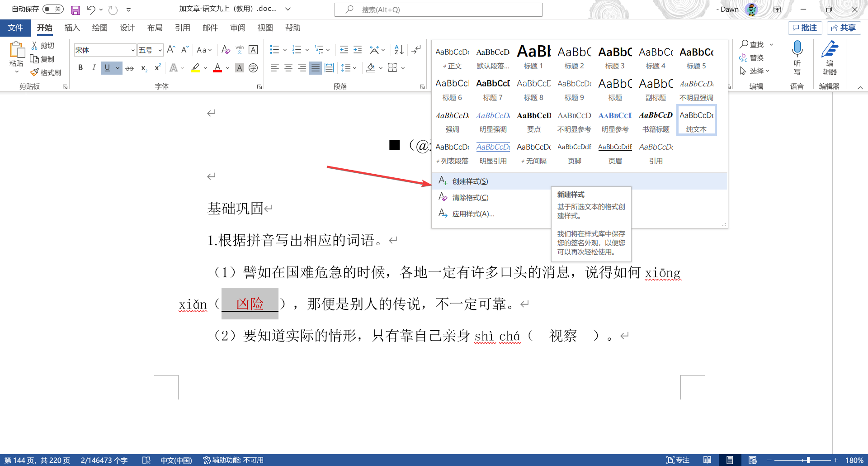Viewport: 868px width, 466px height.
Task: Open the font name 宋体 dropdown
Action: click(133, 50)
